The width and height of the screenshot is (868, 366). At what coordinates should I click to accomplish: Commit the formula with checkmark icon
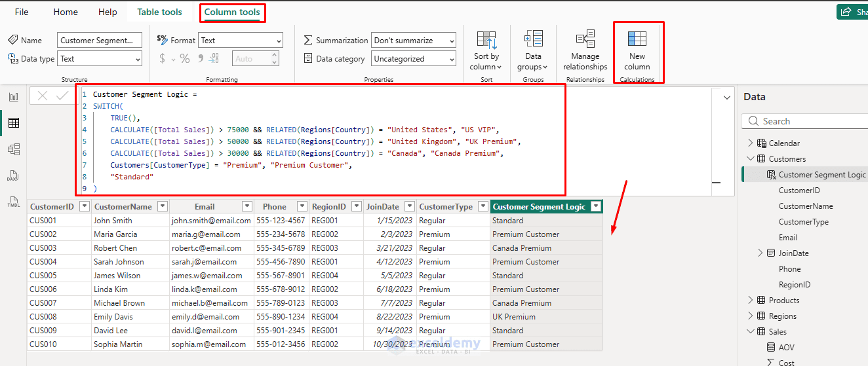click(62, 96)
